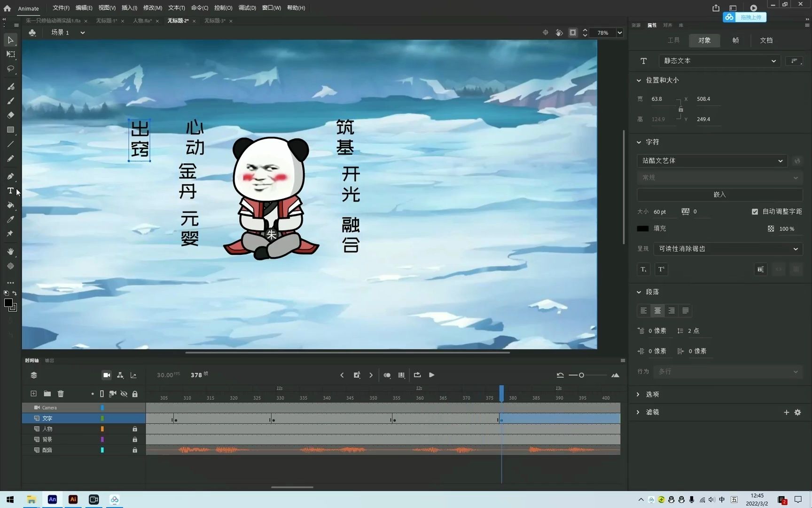Select the Eraser tool
The width and height of the screenshot is (812, 508).
(x=10, y=115)
